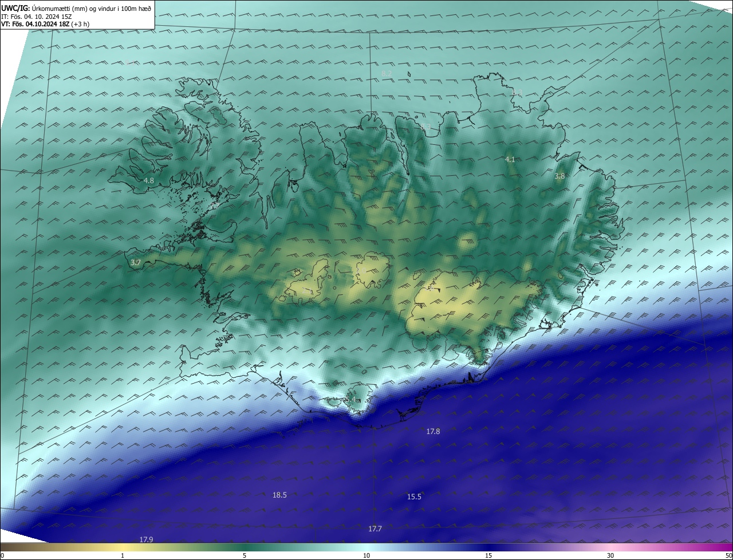
Task: Click the 10 tick label on color scale
Action: pyautogui.click(x=366, y=555)
